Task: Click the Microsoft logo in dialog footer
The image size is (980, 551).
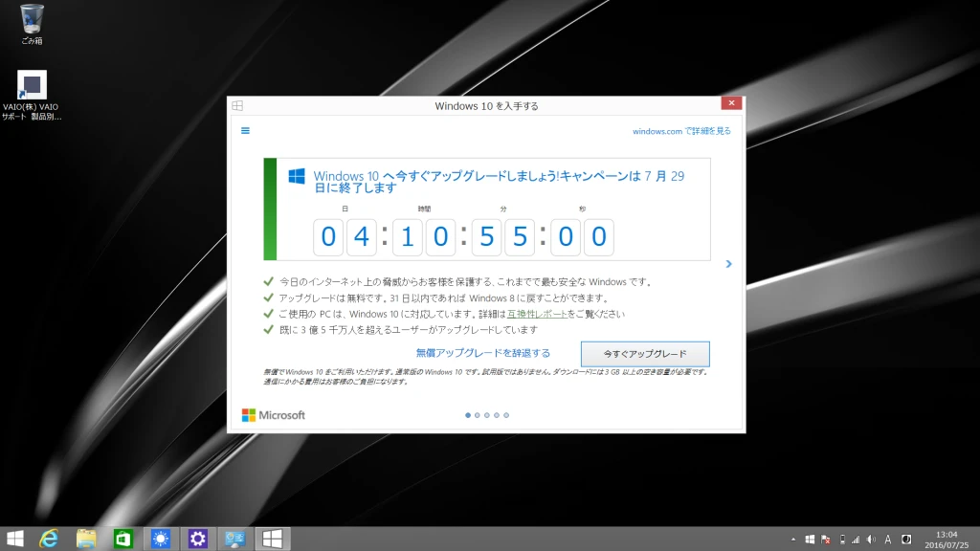Action: 273,415
